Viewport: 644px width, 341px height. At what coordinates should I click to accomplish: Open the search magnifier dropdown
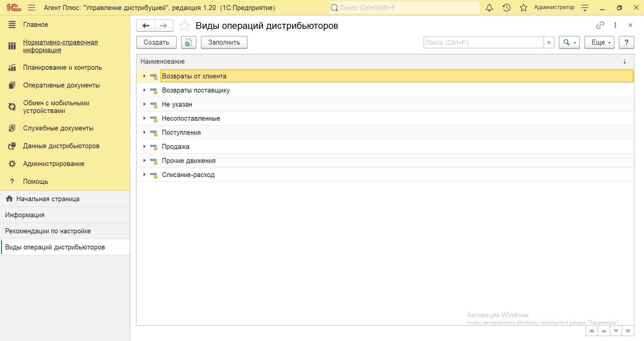point(569,43)
